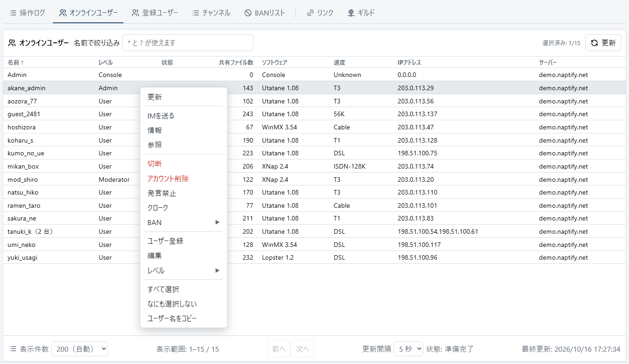
Task: Switch to the 登録ユーザー tab
Action: pos(155,13)
